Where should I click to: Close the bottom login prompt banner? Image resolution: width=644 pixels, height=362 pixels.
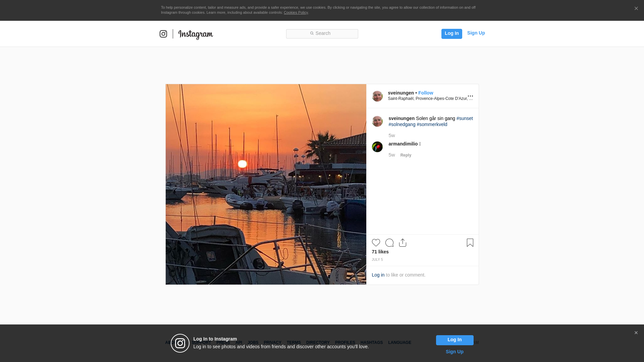636,333
